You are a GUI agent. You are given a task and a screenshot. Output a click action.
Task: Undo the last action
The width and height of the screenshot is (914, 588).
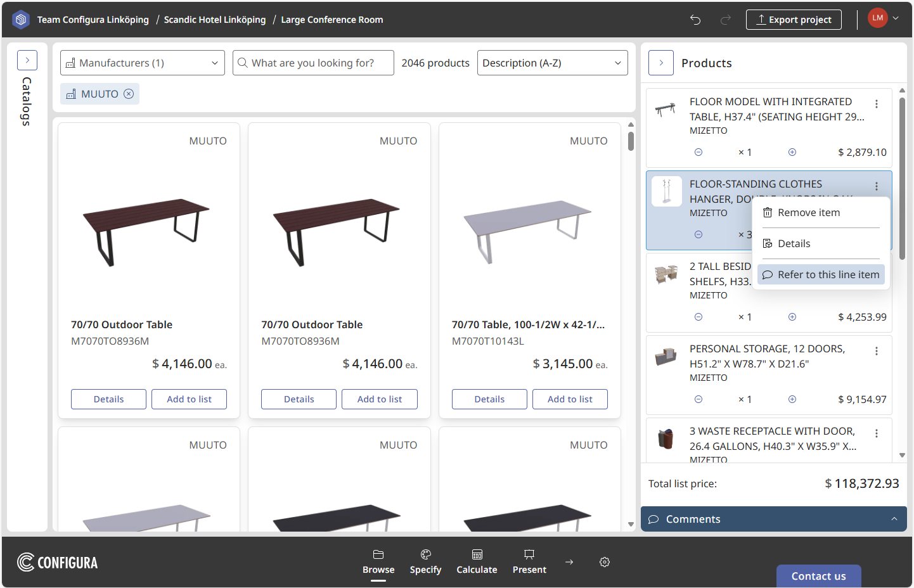pyautogui.click(x=695, y=20)
